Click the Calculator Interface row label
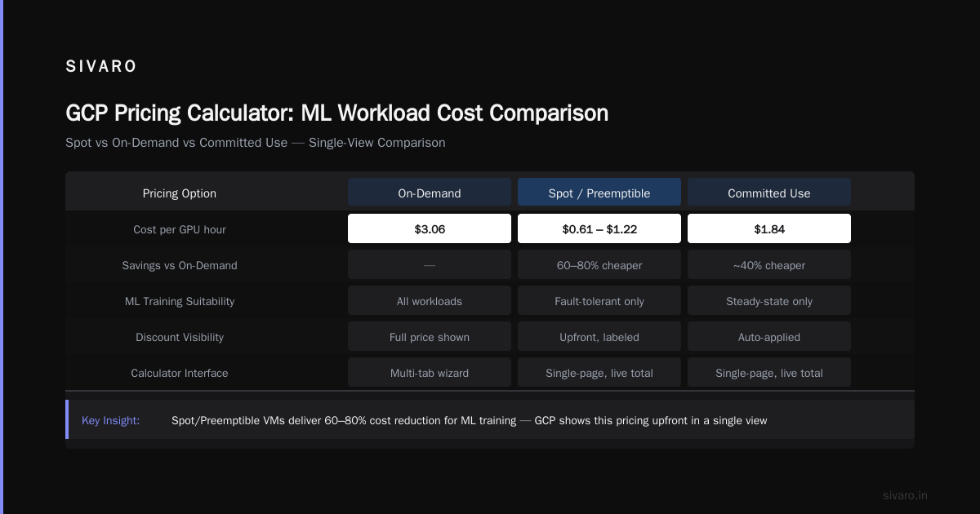980x514 pixels. 180,373
